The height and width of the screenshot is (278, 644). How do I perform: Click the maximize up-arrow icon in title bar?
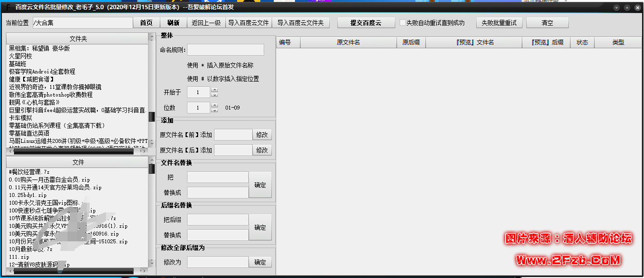[x=627, y=8]
